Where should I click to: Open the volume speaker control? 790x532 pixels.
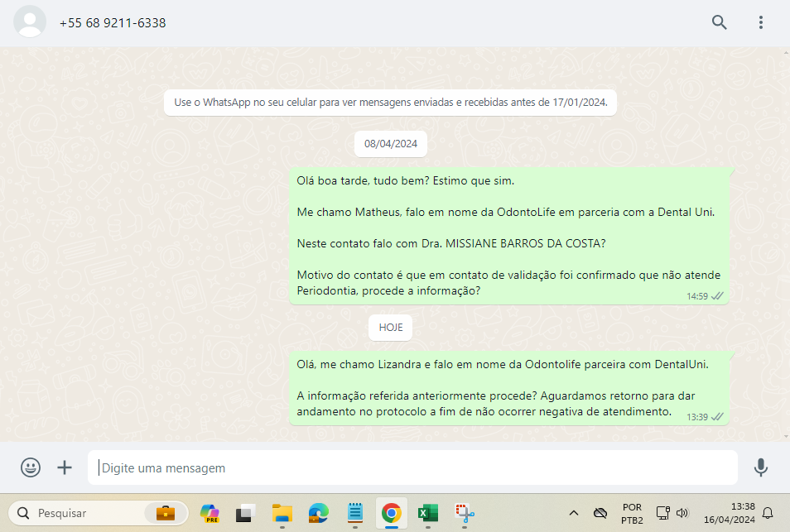click(682, 513)
